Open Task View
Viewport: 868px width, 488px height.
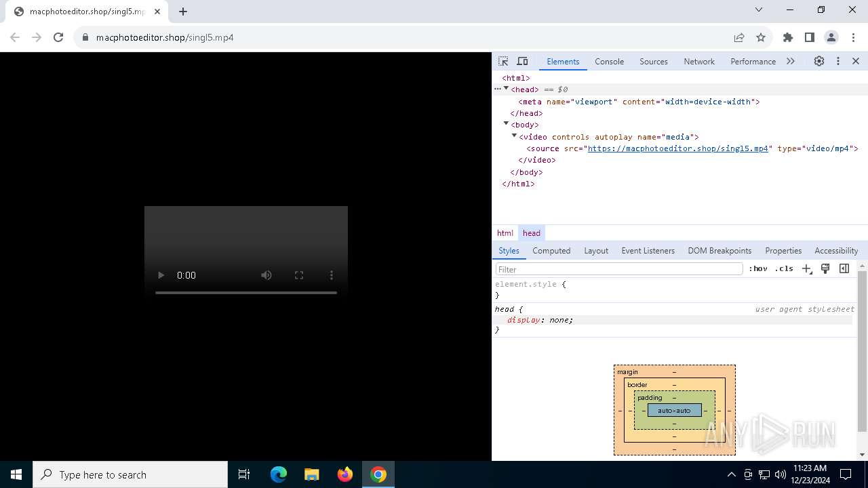coord(244,474)
